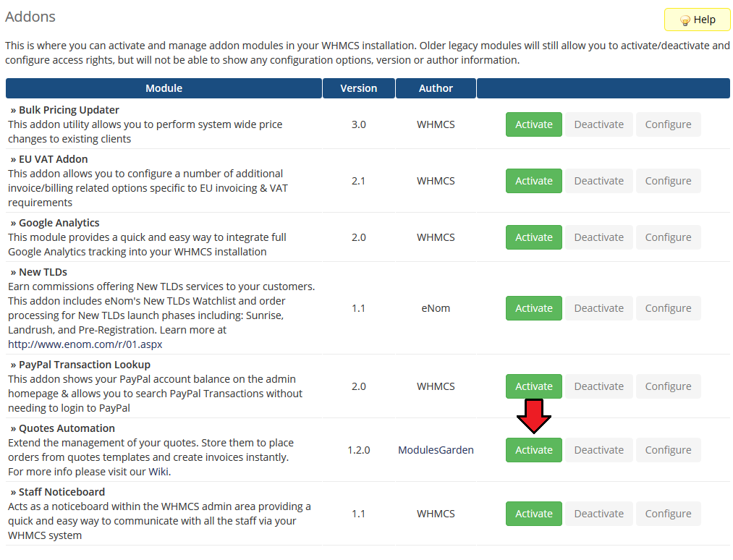This screenshot has height=560, width=733.
Task: Click version 1.2.0 of Quotes Automation
Action: (x=359, y=450)
